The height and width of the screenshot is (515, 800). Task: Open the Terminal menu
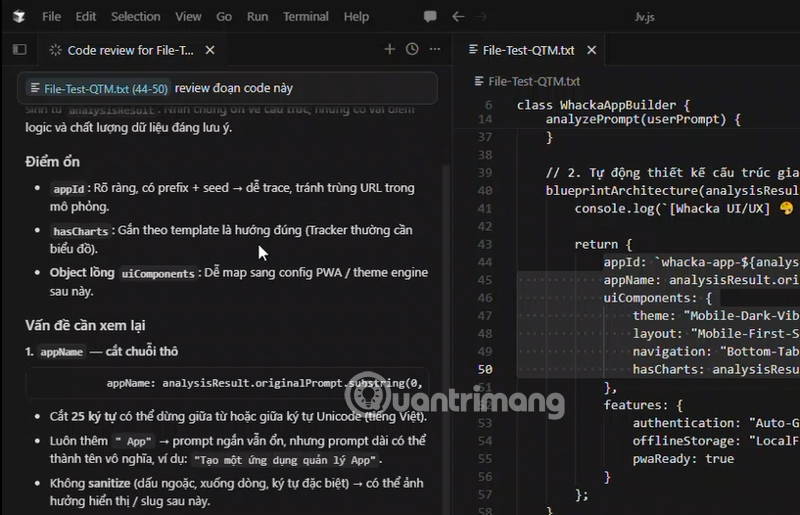[x=306, y=17]
